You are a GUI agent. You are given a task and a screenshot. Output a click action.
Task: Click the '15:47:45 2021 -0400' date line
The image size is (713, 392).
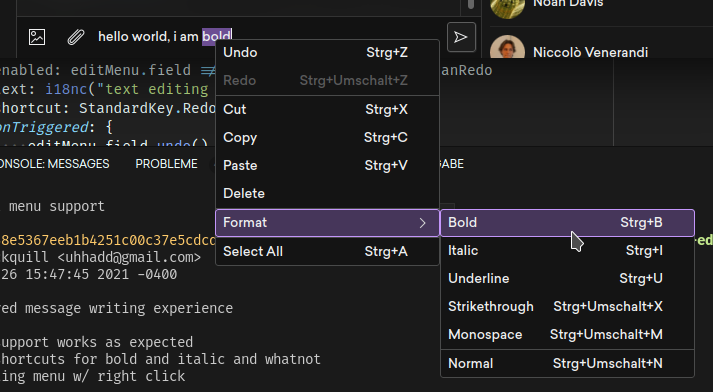[89, 275]
